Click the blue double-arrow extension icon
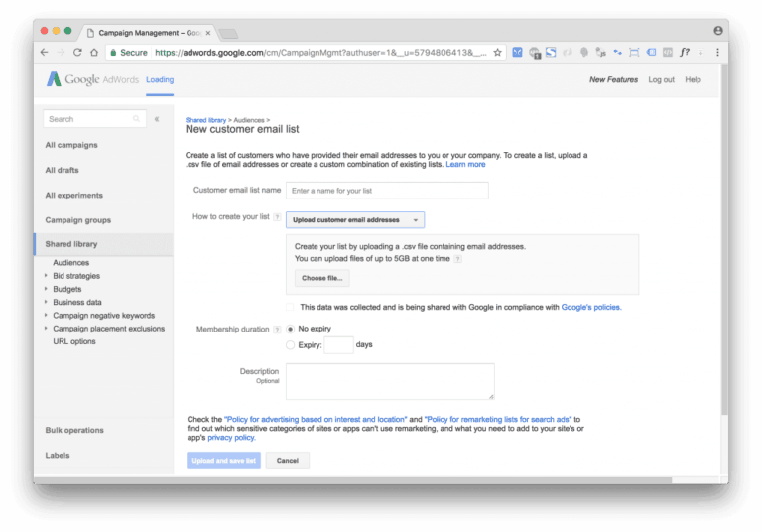 (617, 52)
